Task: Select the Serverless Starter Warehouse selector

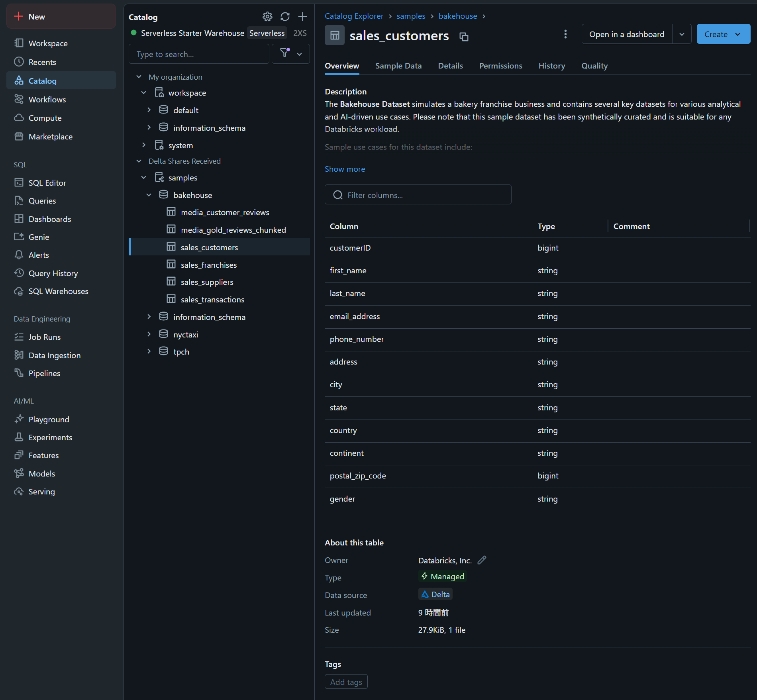Action: (x=219, y=33)
